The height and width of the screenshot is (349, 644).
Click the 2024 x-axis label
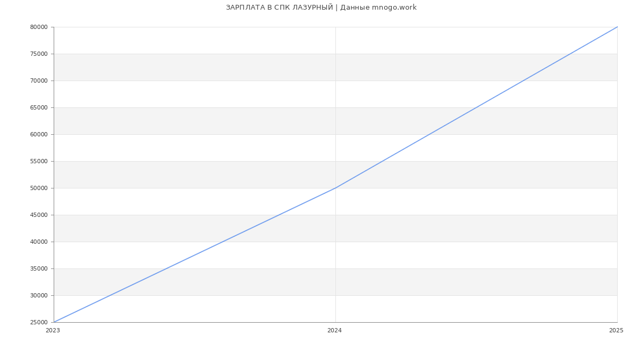pyautogui.click(x=334, y=331)
